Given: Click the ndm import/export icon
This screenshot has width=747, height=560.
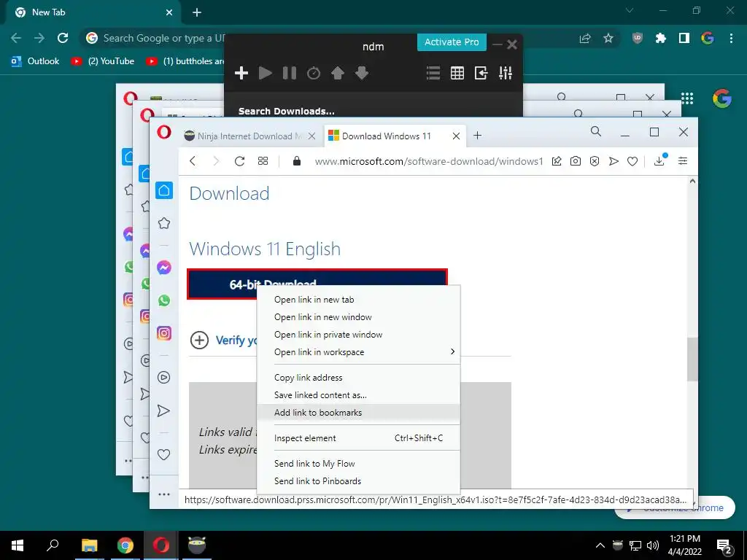Looking at the screenshot, I should [x=481, y=73].
